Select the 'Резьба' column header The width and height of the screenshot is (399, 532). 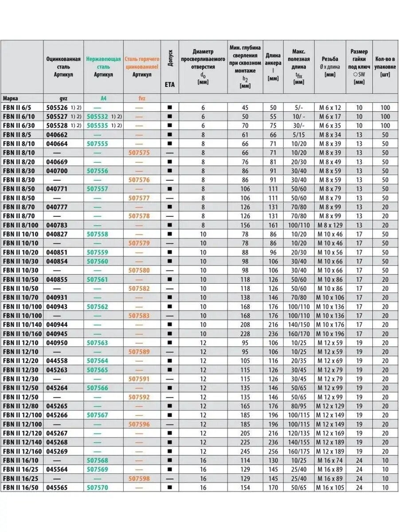tap(330, 66)
